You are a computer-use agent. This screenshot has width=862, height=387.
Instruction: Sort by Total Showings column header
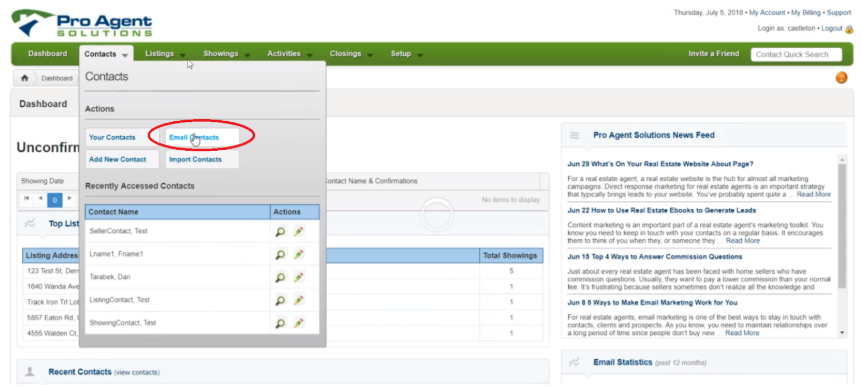click(511, 255)
